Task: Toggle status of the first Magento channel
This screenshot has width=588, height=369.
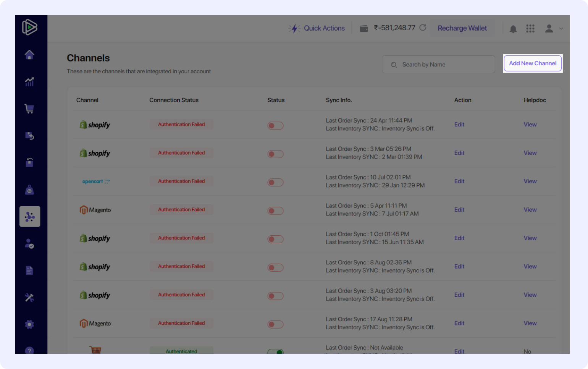Action: point(275,211)
